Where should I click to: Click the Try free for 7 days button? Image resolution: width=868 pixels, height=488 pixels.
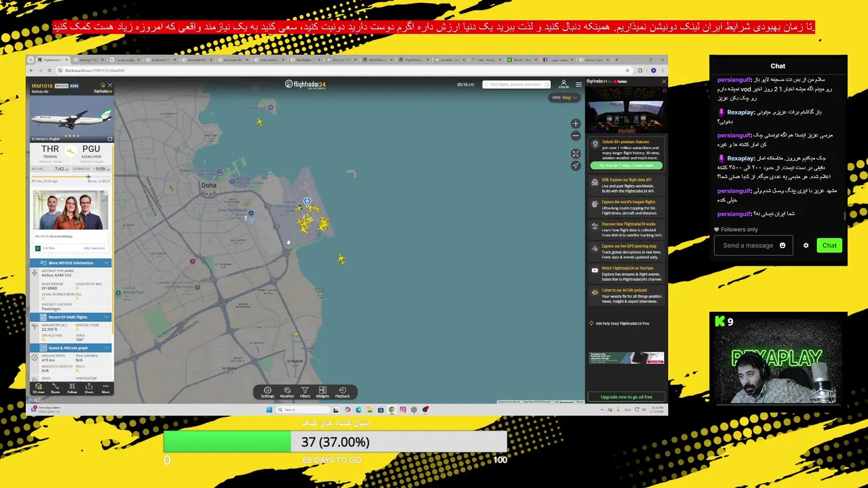[626, 165]
